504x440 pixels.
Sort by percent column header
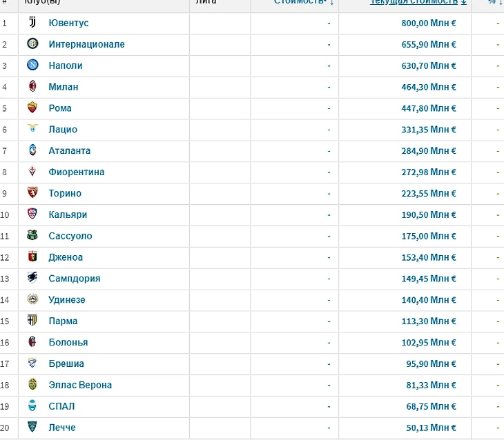[x=493, y=2]
